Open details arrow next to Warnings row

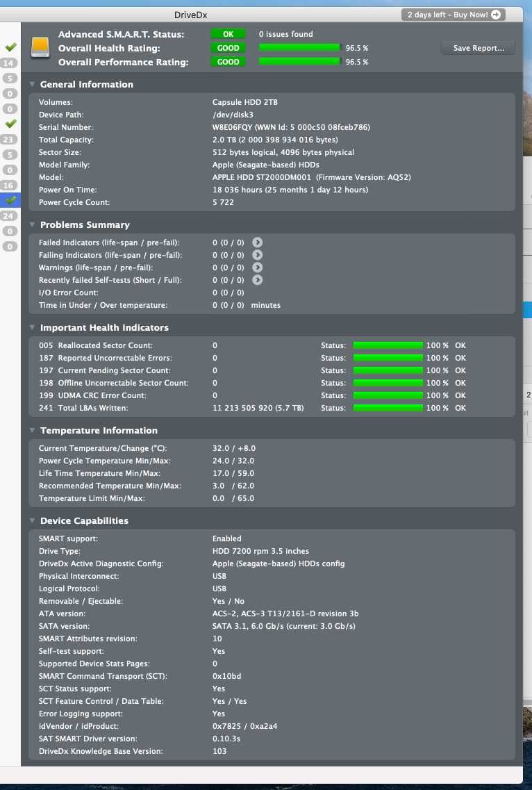point(258,268)
